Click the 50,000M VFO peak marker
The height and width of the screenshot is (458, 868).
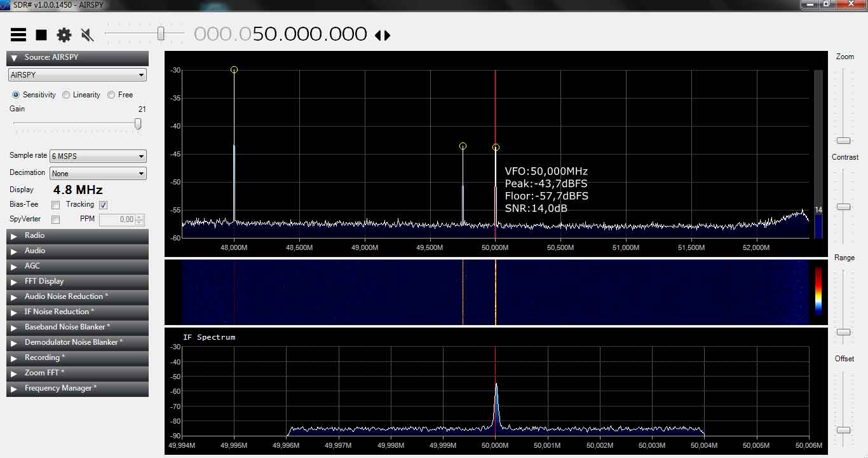pos(496,148)
